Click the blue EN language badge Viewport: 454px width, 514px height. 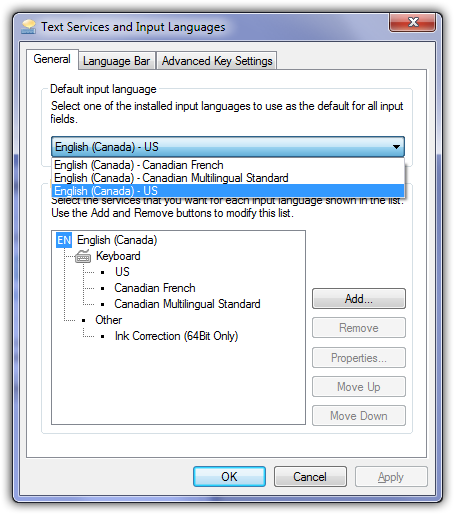(64, 240)
